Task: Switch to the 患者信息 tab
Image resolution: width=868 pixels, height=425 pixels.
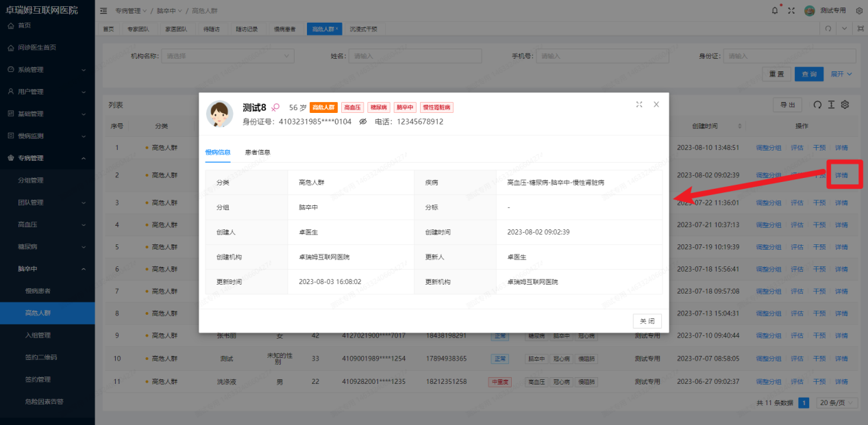Action: pos(258,152)
